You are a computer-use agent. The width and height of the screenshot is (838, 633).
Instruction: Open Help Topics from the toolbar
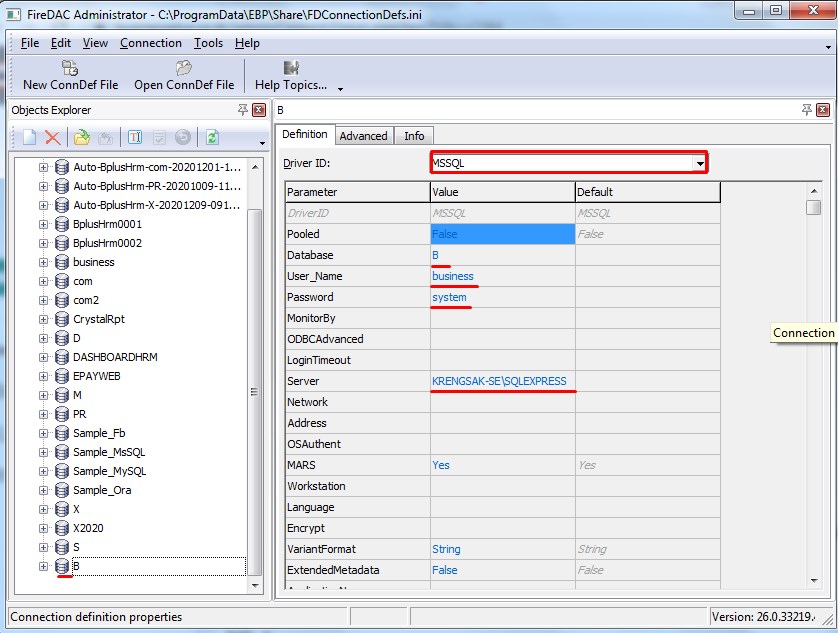291,75
